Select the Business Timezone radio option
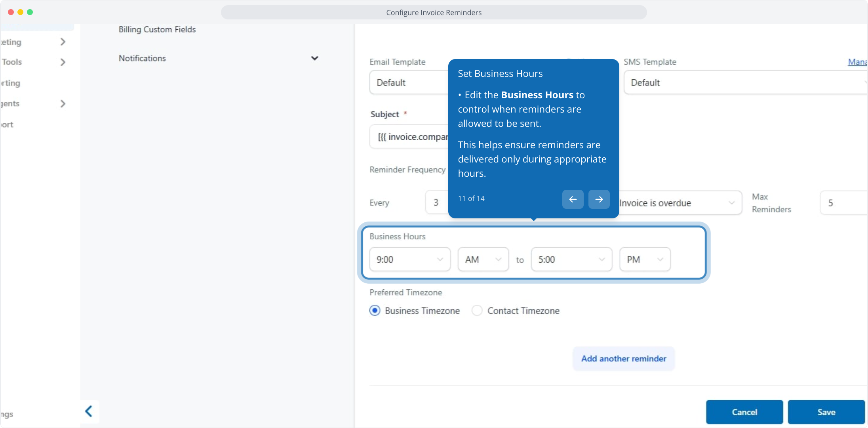This screenshot has width=868, height=428. [x=375, y=310]
